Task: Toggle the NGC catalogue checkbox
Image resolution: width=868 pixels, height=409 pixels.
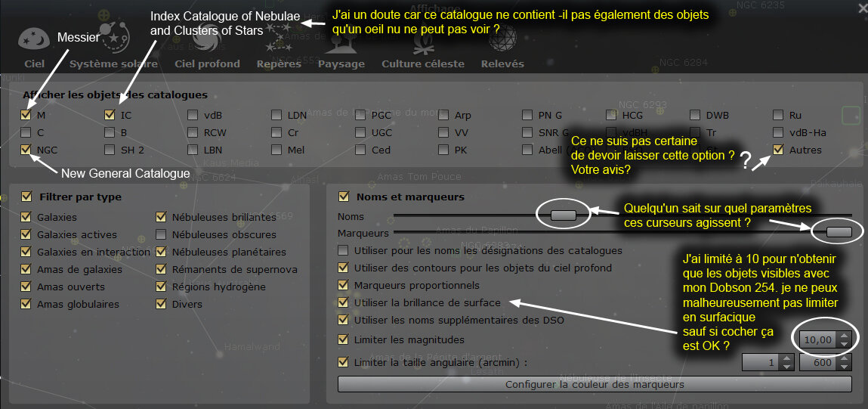Action: (26, 150)
